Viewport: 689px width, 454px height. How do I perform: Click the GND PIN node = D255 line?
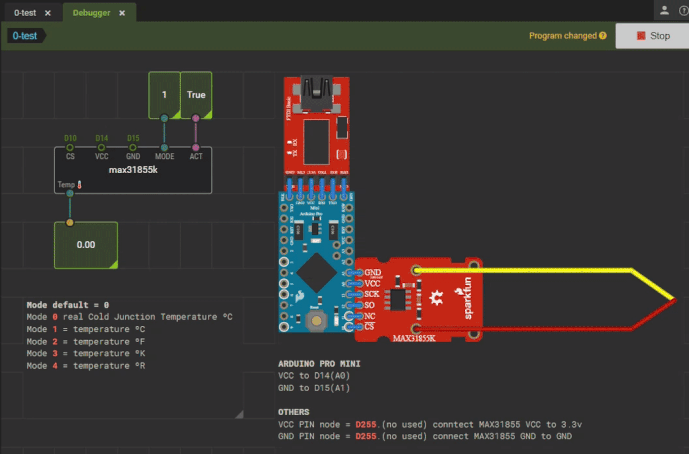coord(425,436)
